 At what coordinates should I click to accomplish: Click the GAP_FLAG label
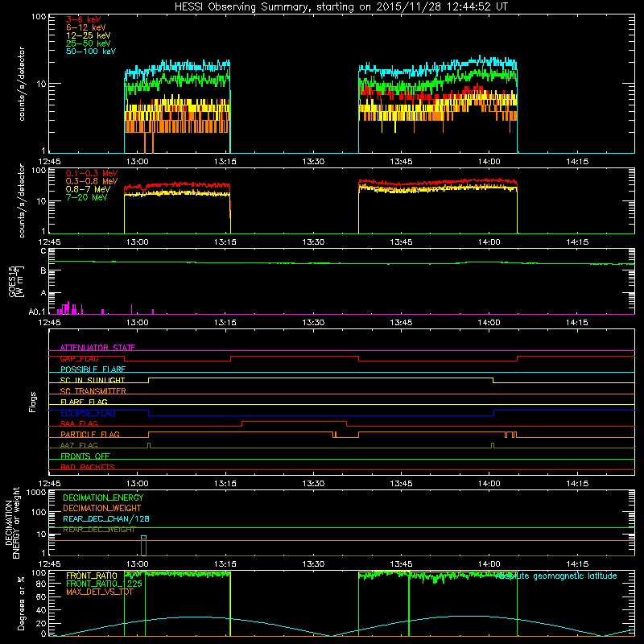pos(79,358)
